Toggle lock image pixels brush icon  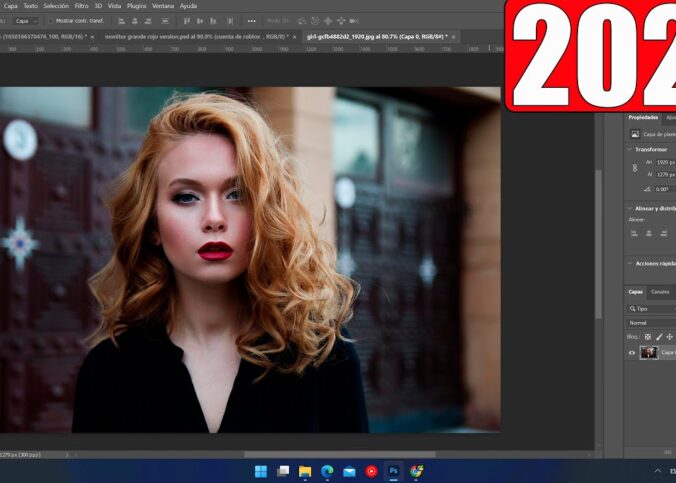pos(659,337)
